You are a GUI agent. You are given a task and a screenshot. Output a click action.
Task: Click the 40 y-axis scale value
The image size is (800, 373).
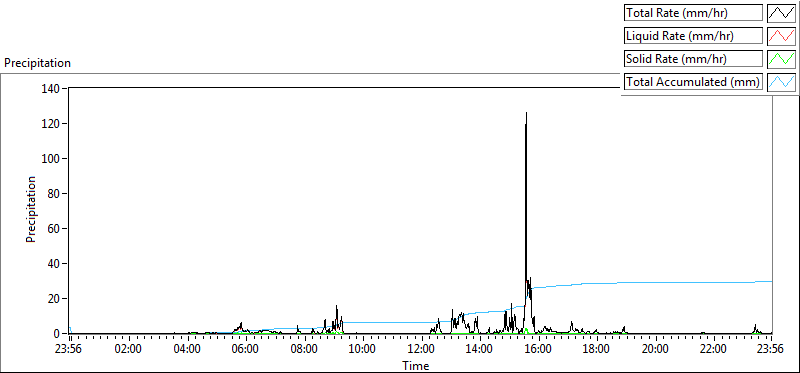coord(55,264)
